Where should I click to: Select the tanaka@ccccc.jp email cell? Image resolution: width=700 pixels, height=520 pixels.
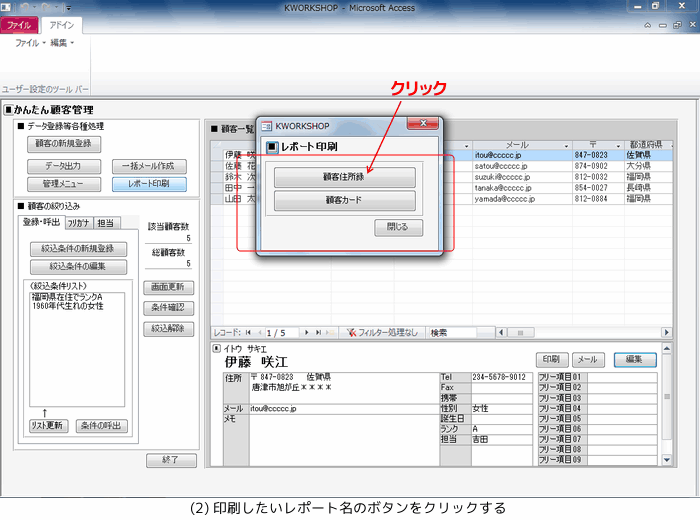click(x=522, y=188)
